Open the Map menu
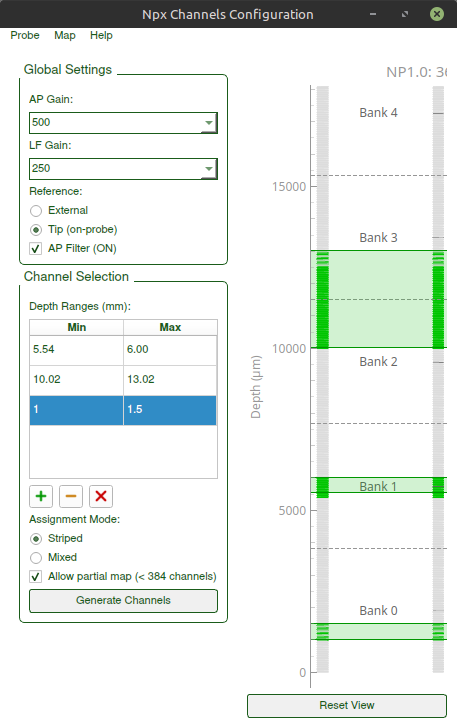Image resolution: width=457 pixels, height=728 pixels. [65, 35]
